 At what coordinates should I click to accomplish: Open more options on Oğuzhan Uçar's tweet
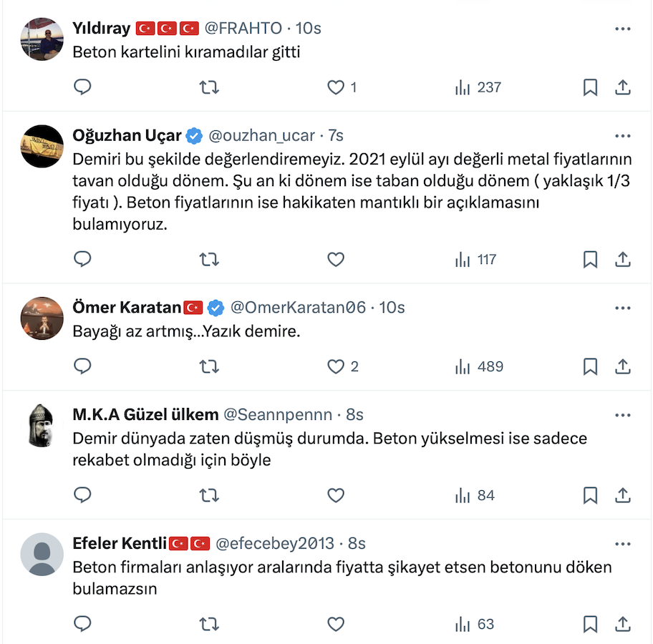coord(623,135)
